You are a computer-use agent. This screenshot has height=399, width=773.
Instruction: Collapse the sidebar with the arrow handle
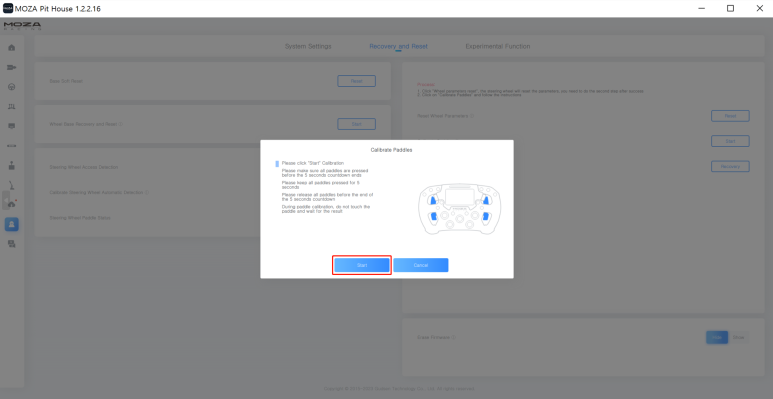[x=6, y=201]
